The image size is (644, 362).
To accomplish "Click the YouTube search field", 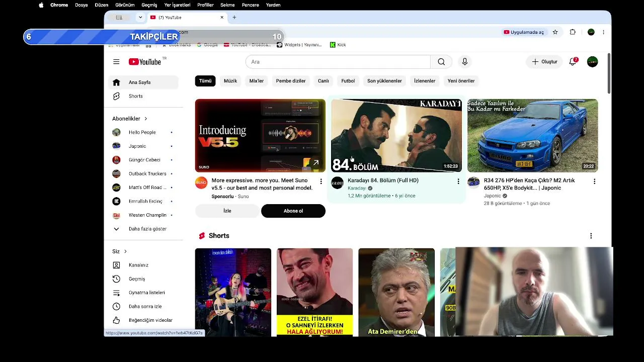I will tap(338, 62).
